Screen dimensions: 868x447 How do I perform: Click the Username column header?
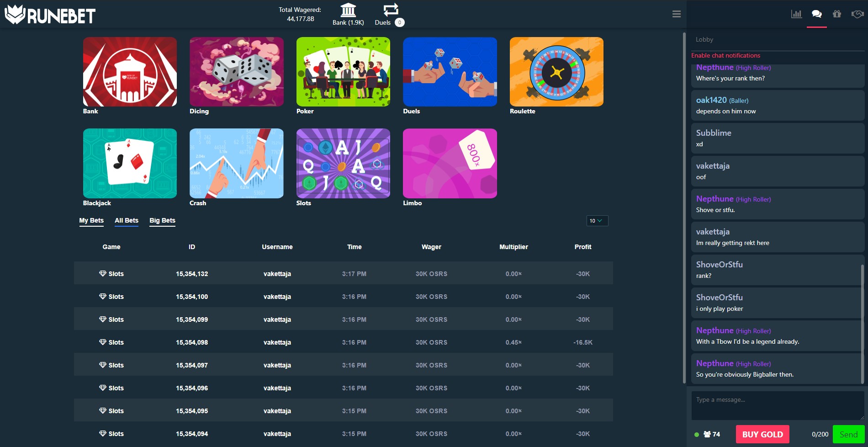point(277,247)
